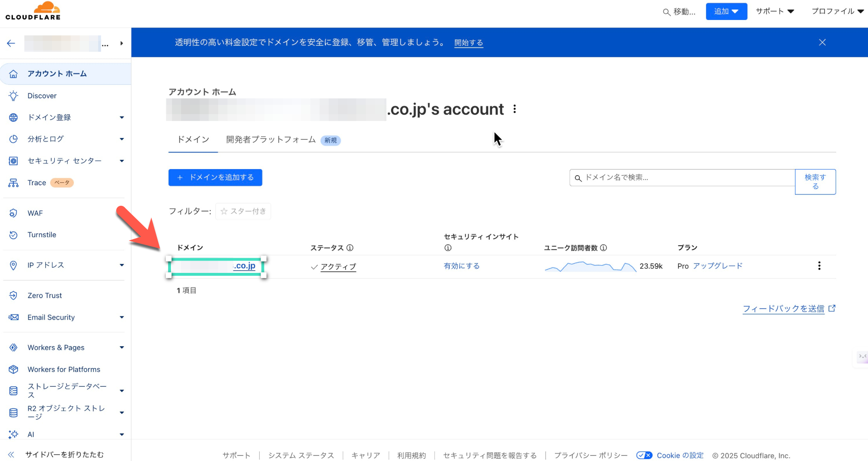Click the Cloudflare logo

pyautogui.click(x=33, y=11)
